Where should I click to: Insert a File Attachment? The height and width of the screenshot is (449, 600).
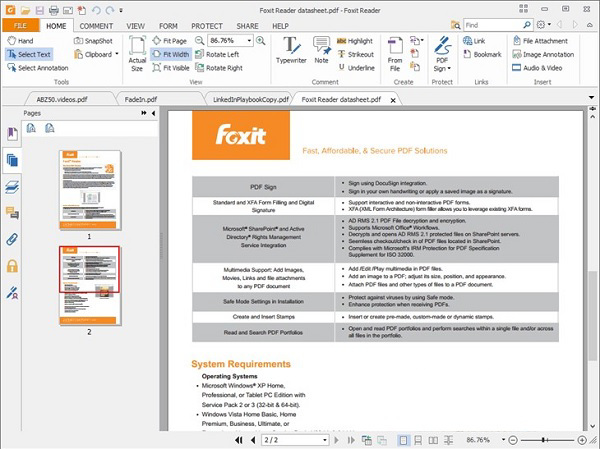[540, 41]
